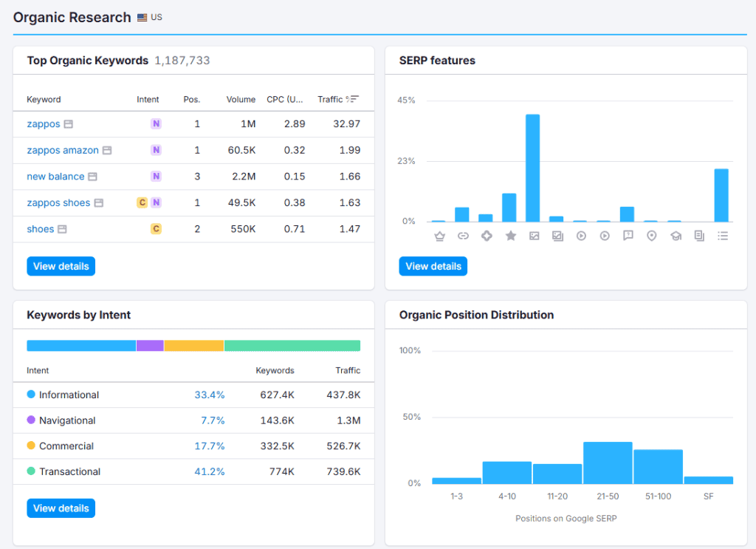Click the 32.97 traffic value for zappos

point(347,124)
